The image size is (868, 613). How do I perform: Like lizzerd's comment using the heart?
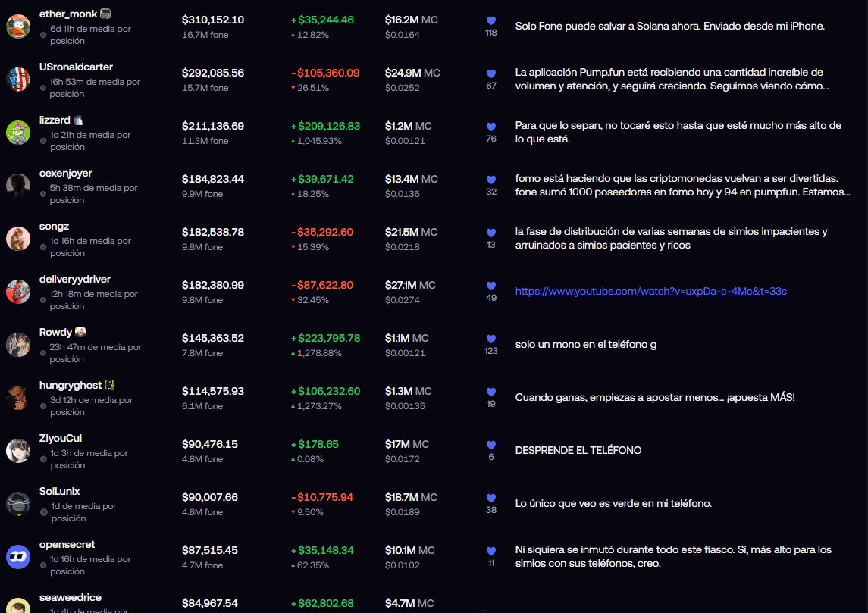point(491,127)
